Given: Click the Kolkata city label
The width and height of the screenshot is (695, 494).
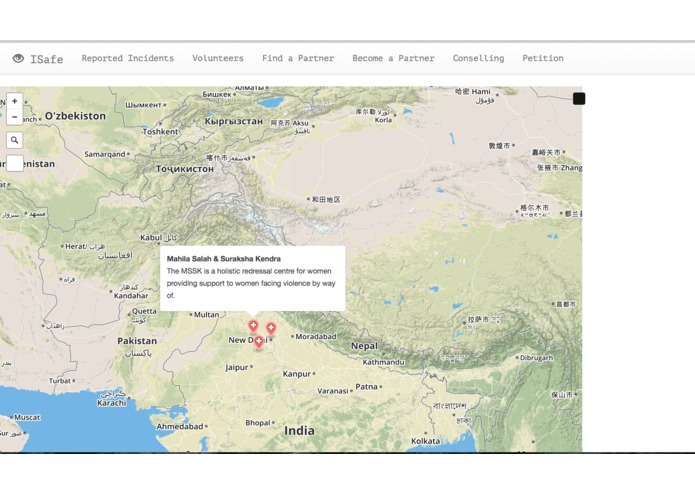Looking at the screenshot, I should tap(426, 441).
